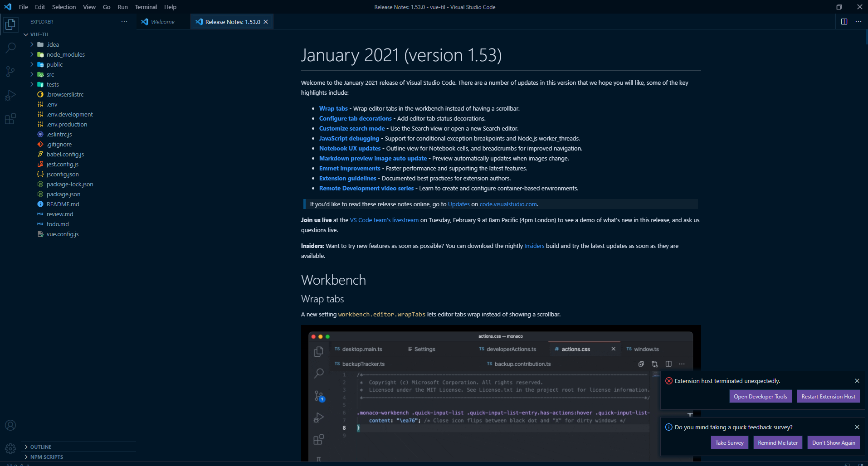Expand the node_modules folder

click(x=65, y=54)
